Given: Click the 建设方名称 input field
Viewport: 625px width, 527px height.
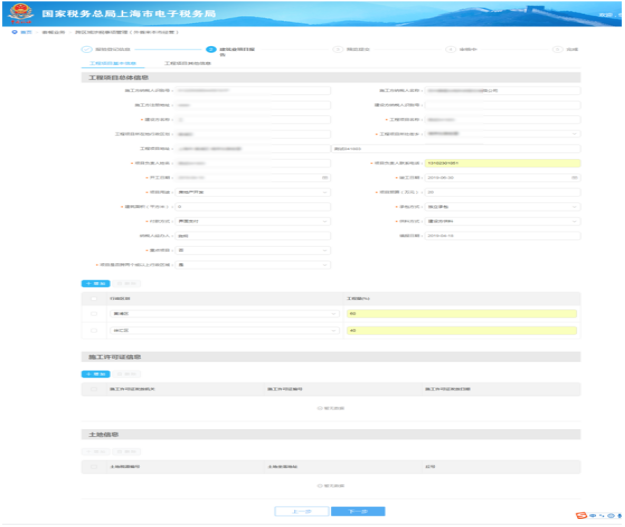Looking at the screenshot, I should (253, 120).
